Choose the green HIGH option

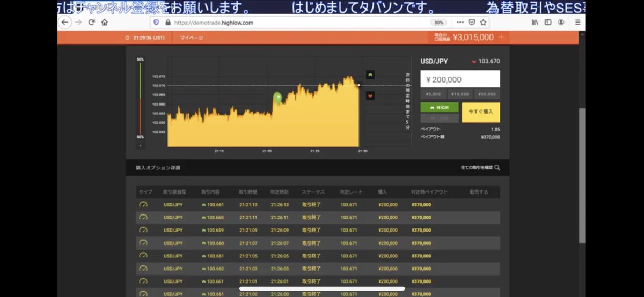click(440, 107)
